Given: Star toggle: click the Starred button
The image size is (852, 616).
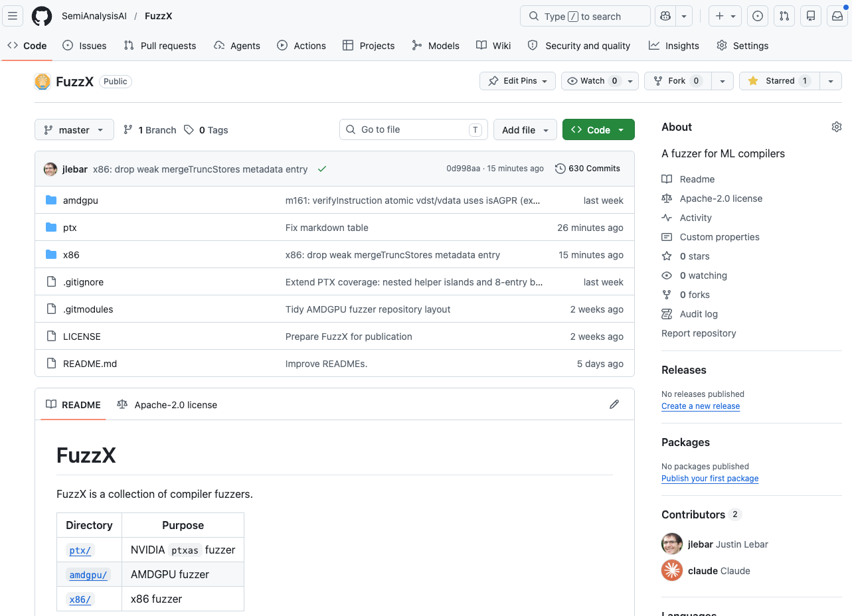Looking at the screenshot, I should click(779, 81).
